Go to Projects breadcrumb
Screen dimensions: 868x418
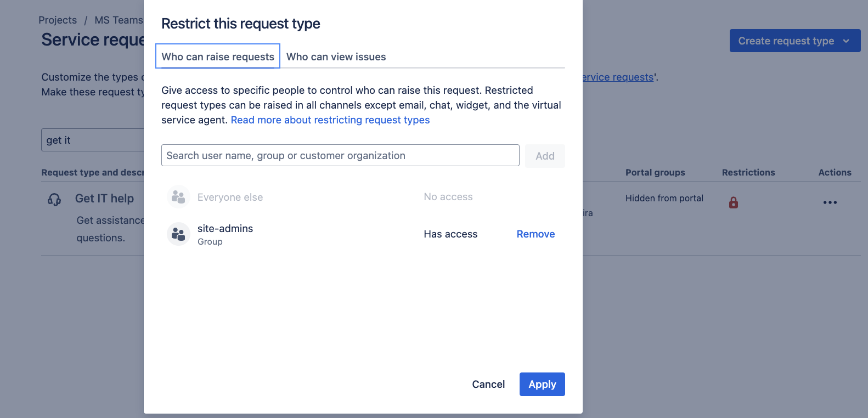(58, 20)
